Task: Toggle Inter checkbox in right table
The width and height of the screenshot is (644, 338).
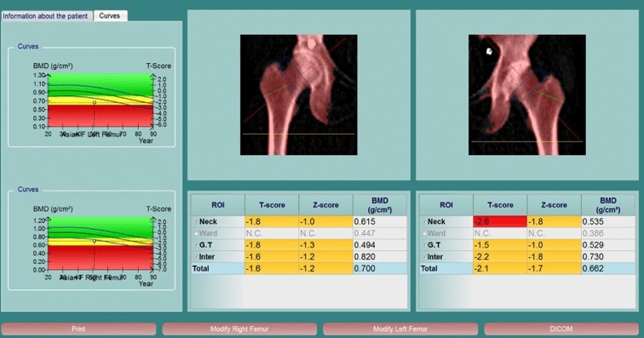Action: point(425,257)
